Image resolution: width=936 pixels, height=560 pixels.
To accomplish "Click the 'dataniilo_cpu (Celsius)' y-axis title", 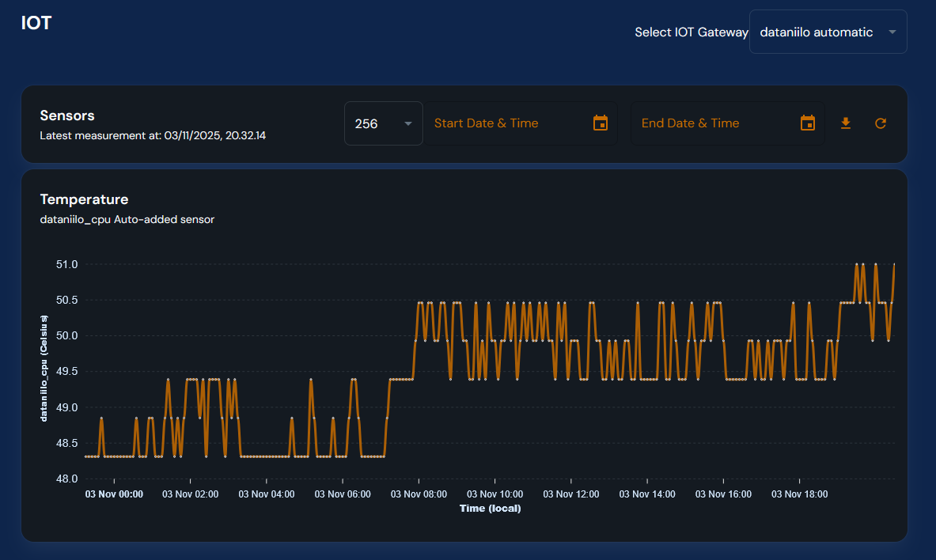I will 45,368.
